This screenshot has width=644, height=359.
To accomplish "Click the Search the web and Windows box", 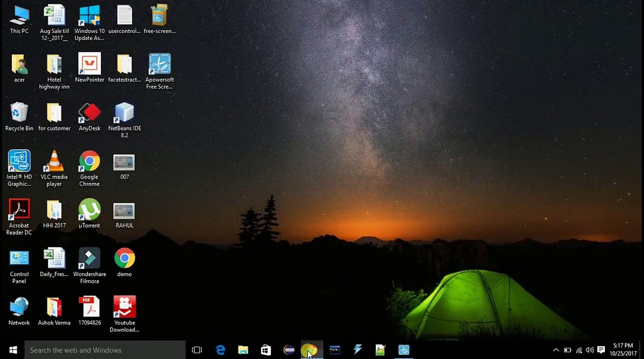I will tap(105, 350).
